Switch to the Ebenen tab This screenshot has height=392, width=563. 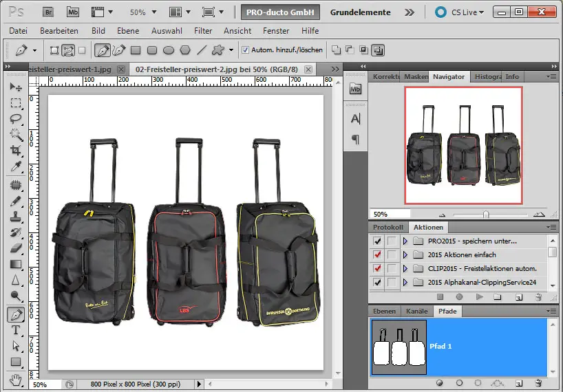(x=384, y=311)
